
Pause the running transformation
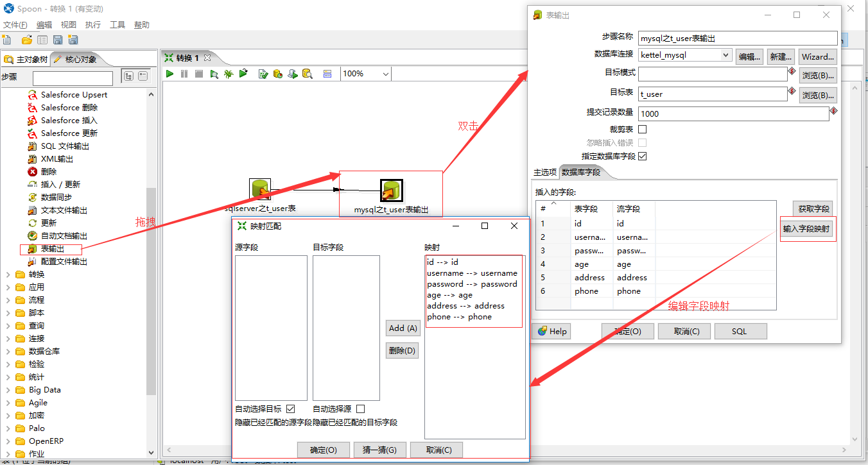click(184, 74)
